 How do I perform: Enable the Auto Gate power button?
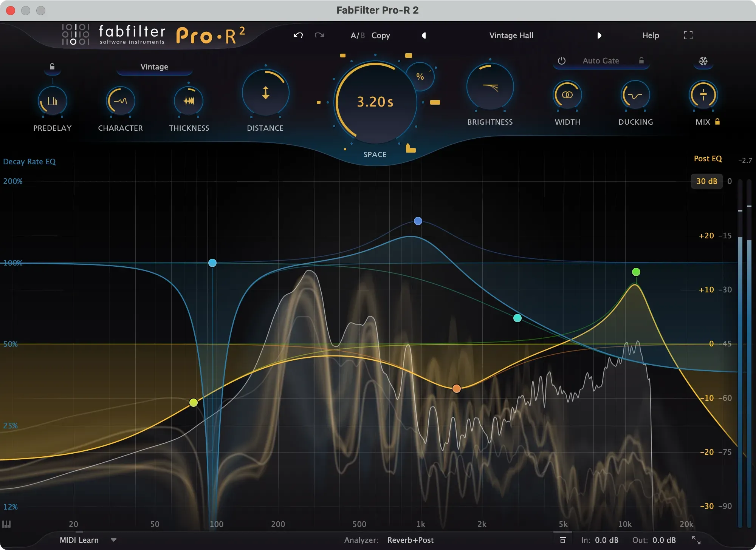[x=562, y=61]
